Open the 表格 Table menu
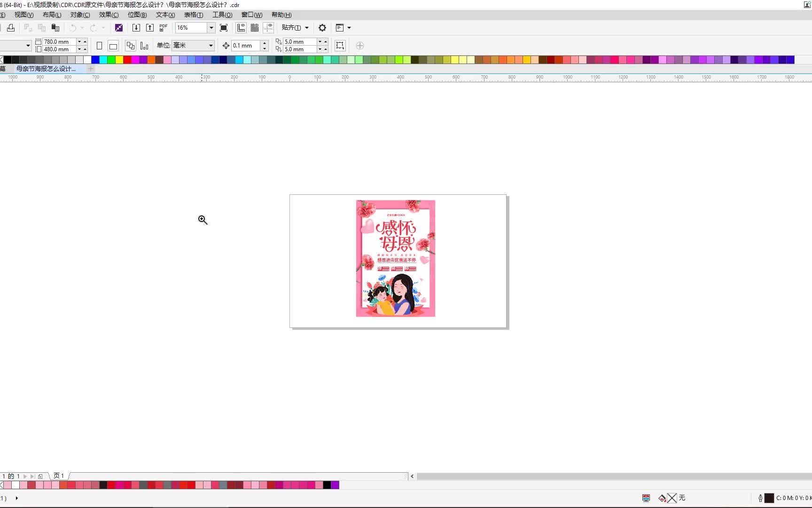 (x=194, y=15)
